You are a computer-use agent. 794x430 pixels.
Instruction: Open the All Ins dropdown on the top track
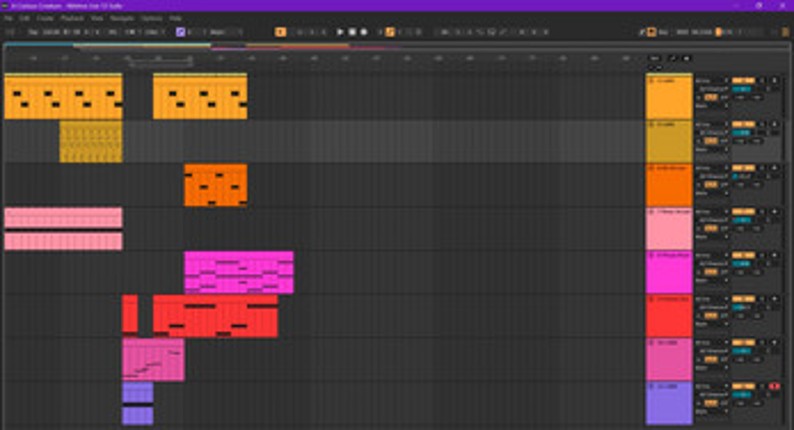(x=706, y=80)
